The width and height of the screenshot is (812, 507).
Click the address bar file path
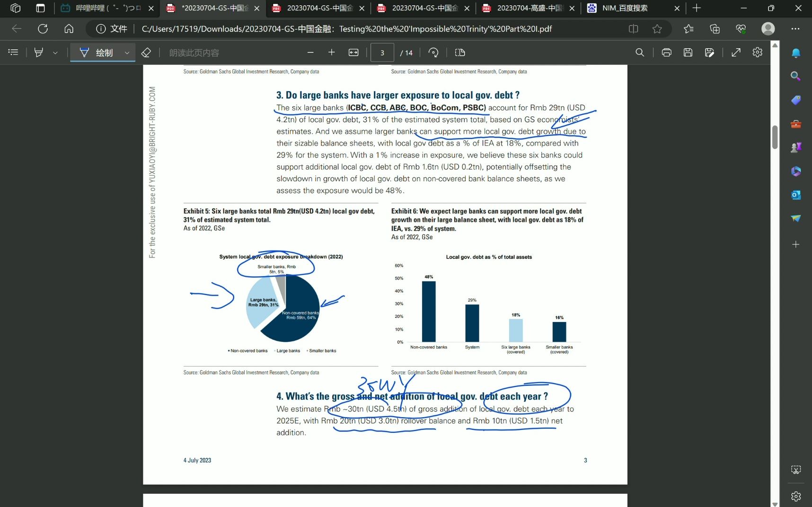(346, 29)
